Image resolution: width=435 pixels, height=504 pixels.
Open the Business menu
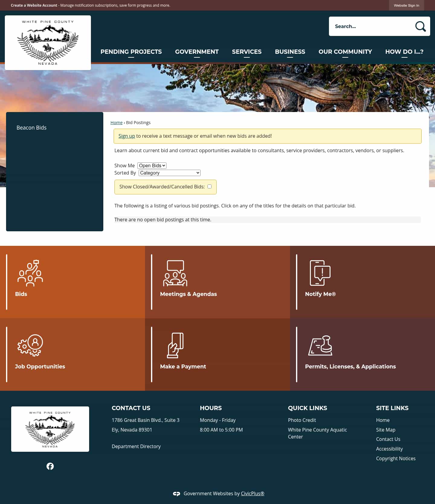coord(290,52)
